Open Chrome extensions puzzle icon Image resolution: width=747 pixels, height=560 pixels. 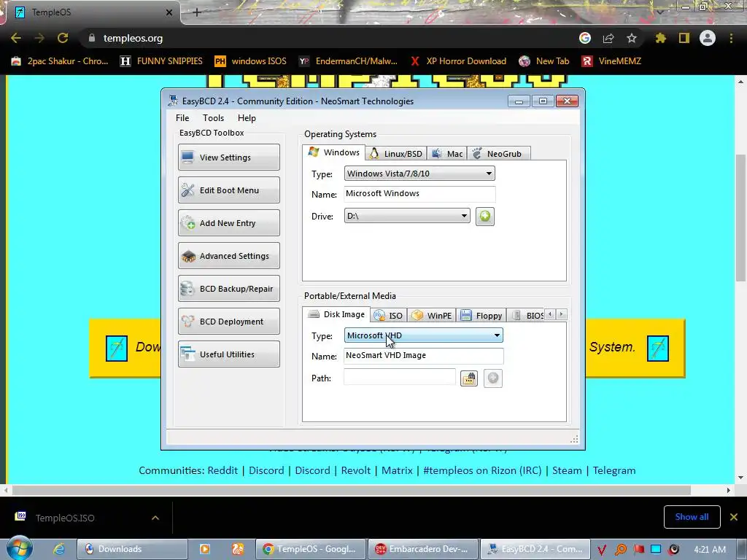(660, 38)
